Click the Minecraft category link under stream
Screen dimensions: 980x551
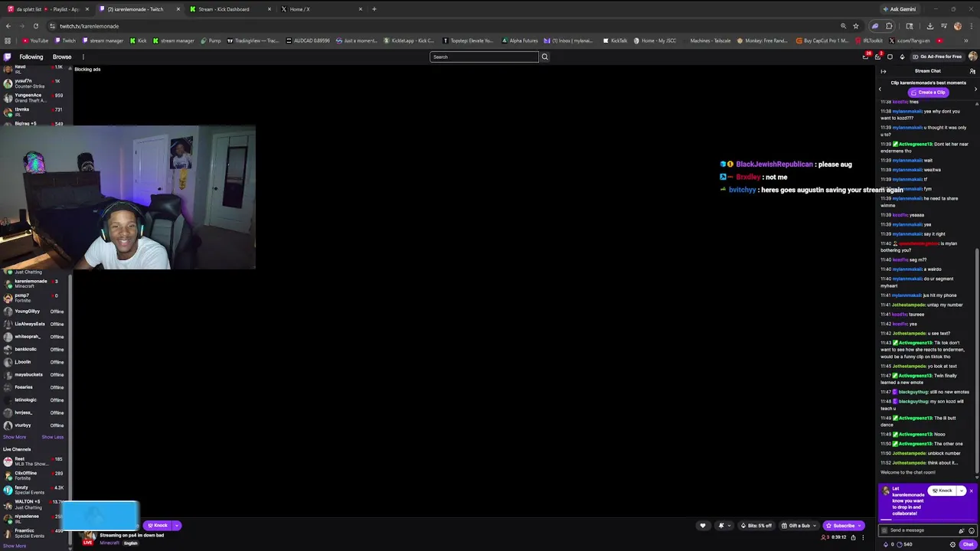(x=109, y=543)
